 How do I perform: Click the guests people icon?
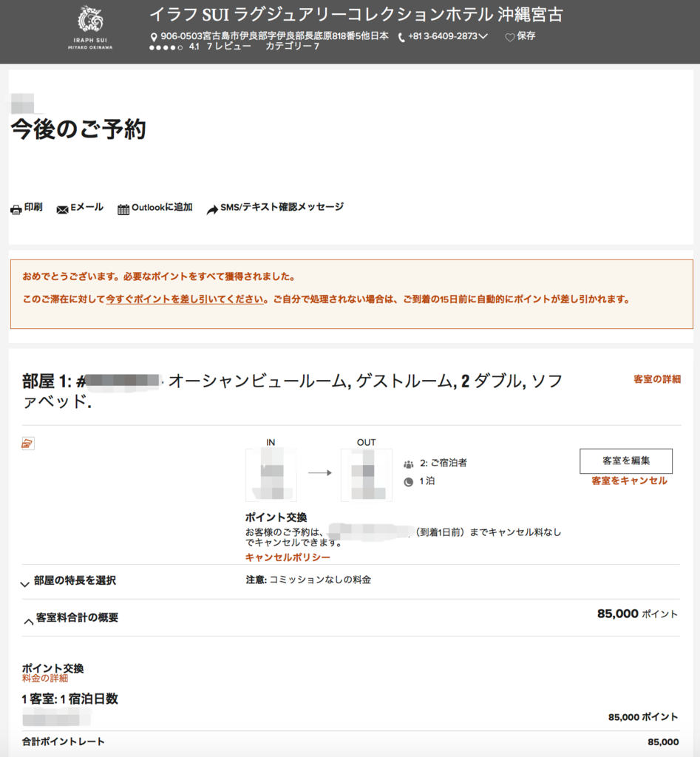click(x=409, y=464)
